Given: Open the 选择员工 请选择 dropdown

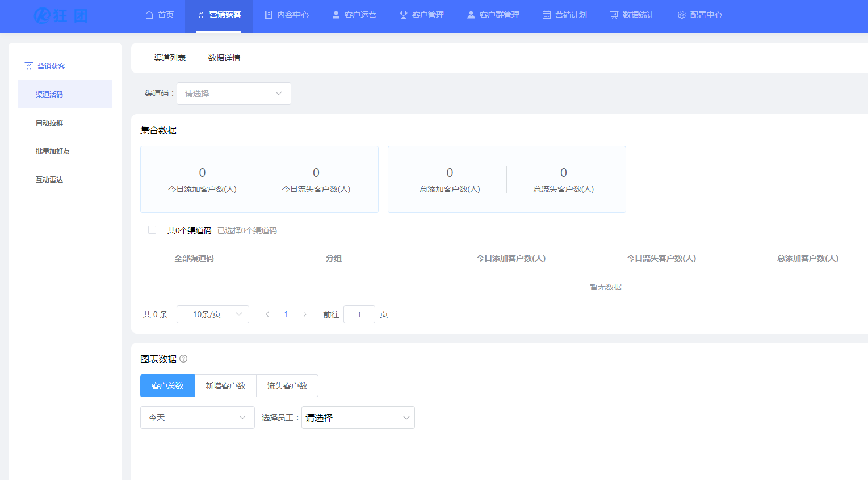Looking at the screenshot, I should [358, 418].
